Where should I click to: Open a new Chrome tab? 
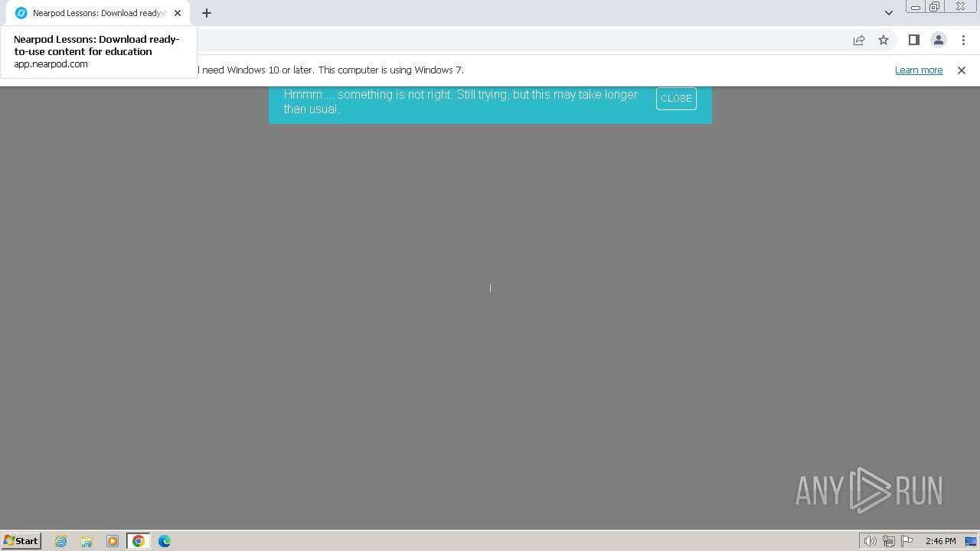point(207,13)
